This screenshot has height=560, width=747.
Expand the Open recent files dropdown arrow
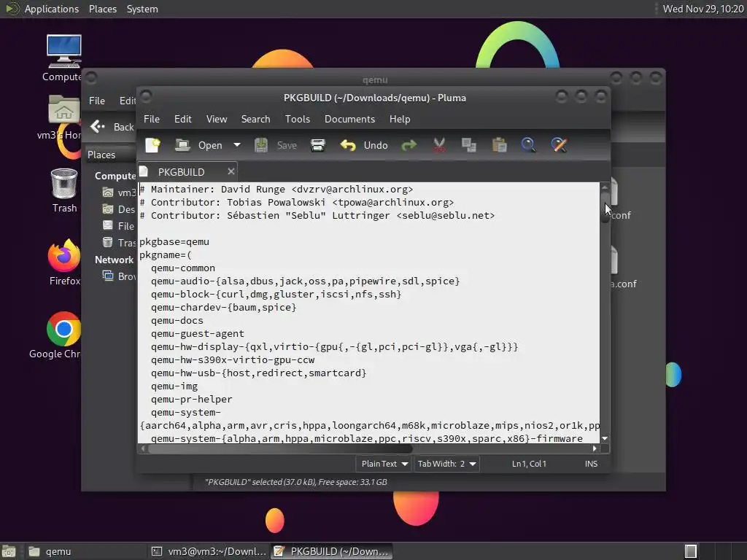(237, 145)
